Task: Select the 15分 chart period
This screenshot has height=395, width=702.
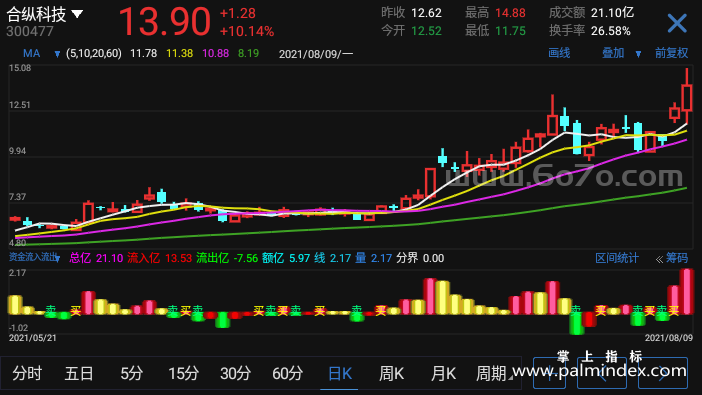Action: click(183, 373)
